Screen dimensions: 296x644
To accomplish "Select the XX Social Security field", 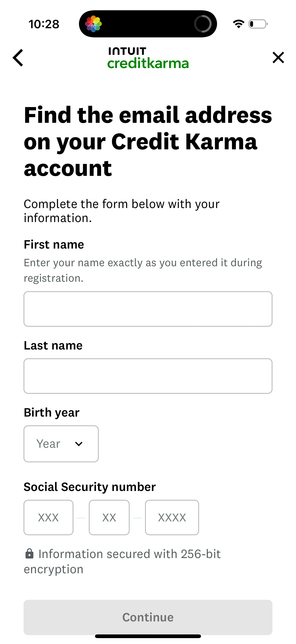I will tap(109, 518).
